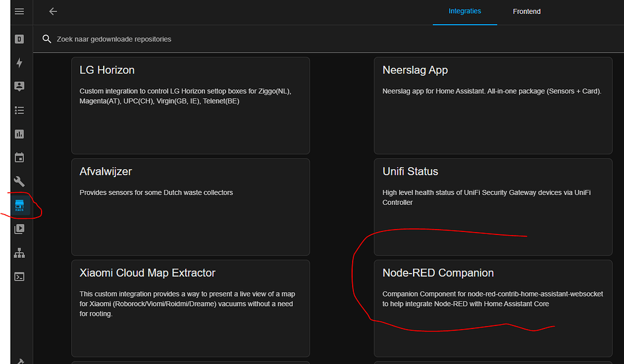624x364 pixels.
Task: Open the Logbook list icon
Action: point(19,110)
